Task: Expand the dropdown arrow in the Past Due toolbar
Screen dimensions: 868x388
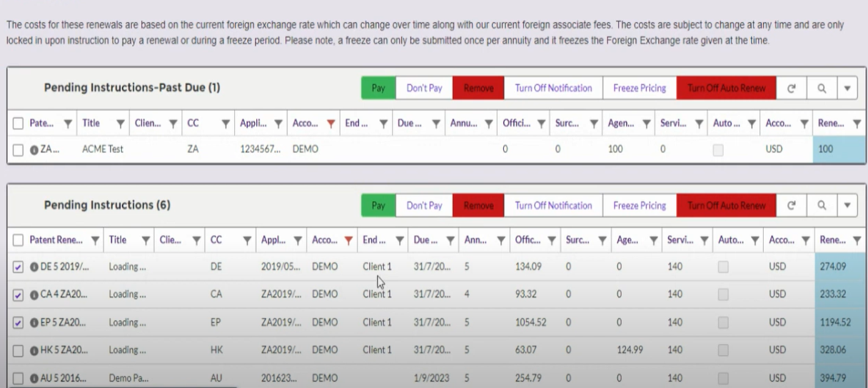Action: 847,89
